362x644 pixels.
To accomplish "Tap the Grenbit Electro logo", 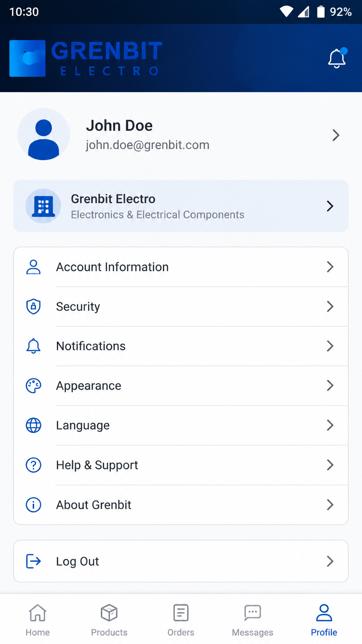I will coord(86,58).
